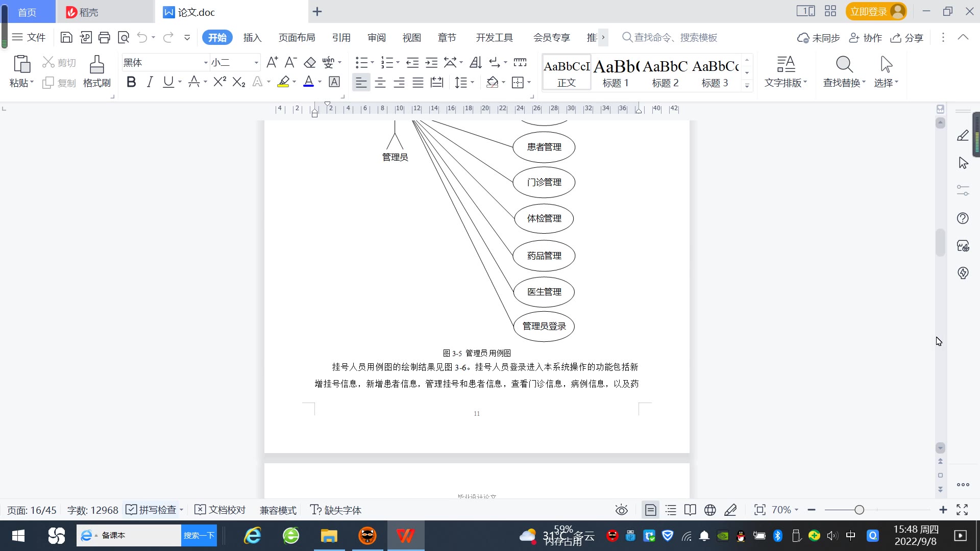This screenshot has height=551, width=980.
Task: Apply Subscript formatting
Action: [x=239, y=82]
